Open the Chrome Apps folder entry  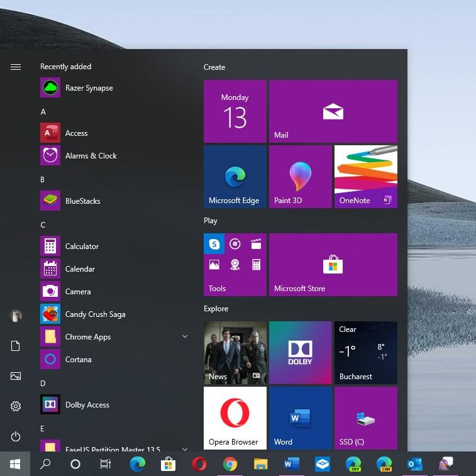click(114, 336)
